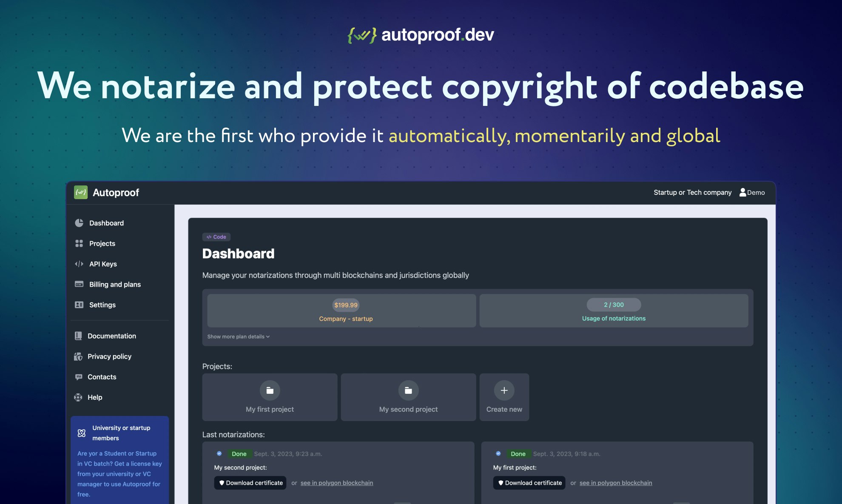The width and height of the screenshot is (842, 504).
Task: Click Done status on 9:18 a.m. notarization
Action: [x=518, y=454]
